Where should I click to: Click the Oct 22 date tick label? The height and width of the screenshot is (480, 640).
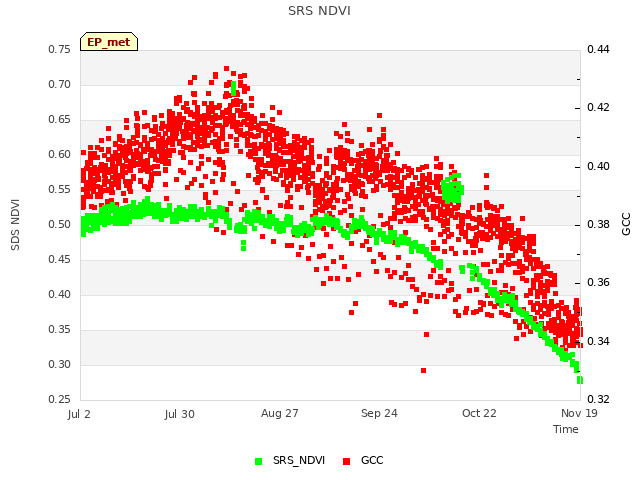479,413
